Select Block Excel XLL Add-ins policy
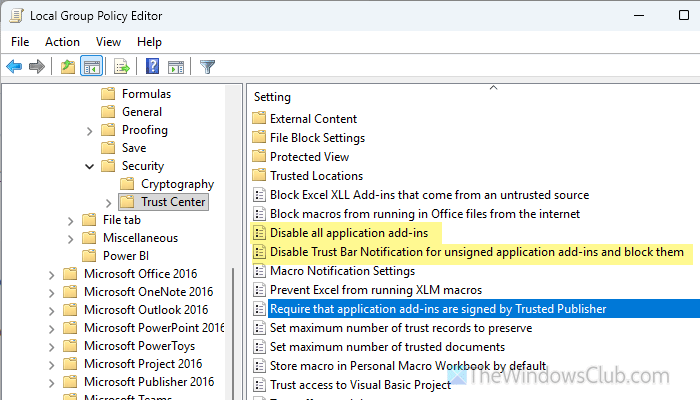This screenshot has width=700, height=400. coord(429,195)
